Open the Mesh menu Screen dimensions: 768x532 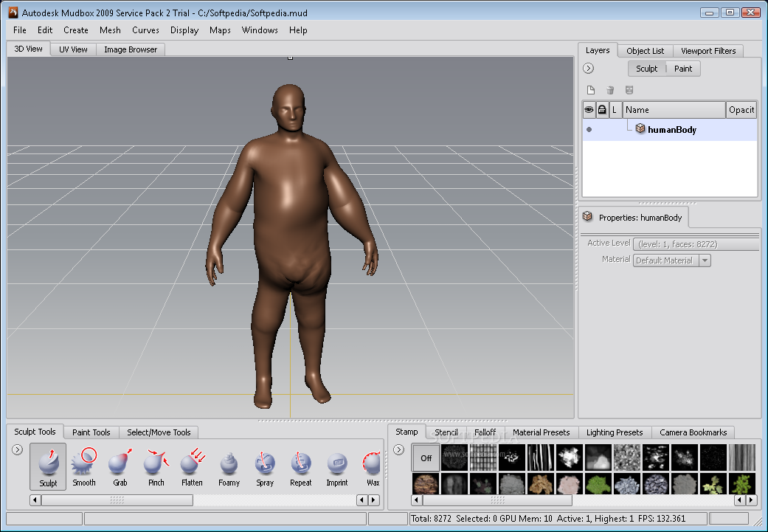click(x=110, y=30)
